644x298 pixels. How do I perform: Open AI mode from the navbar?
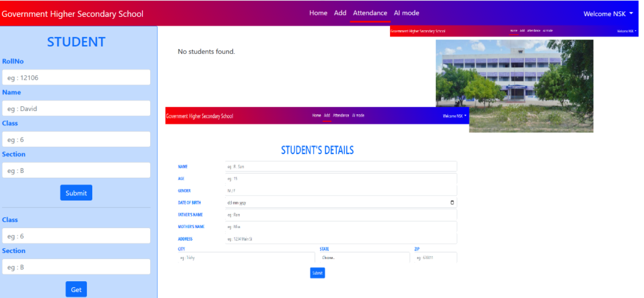pyautogui.click(x=406, y=13)
